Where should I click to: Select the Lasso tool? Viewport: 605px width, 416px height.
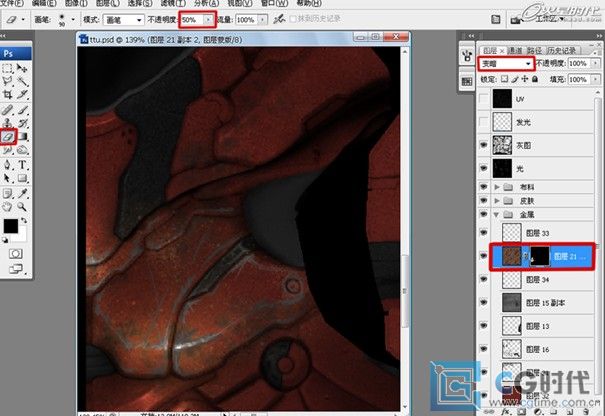tap(7, 81)
